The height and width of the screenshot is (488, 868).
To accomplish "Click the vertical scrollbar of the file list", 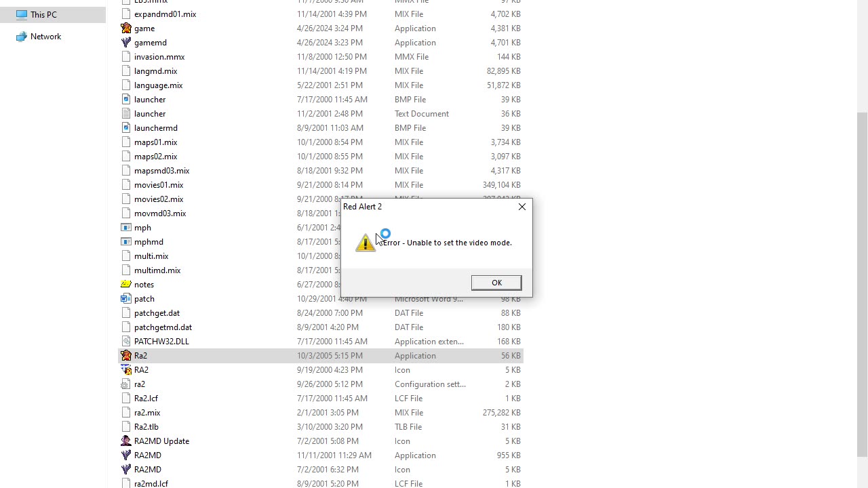I will coord(862,285).
